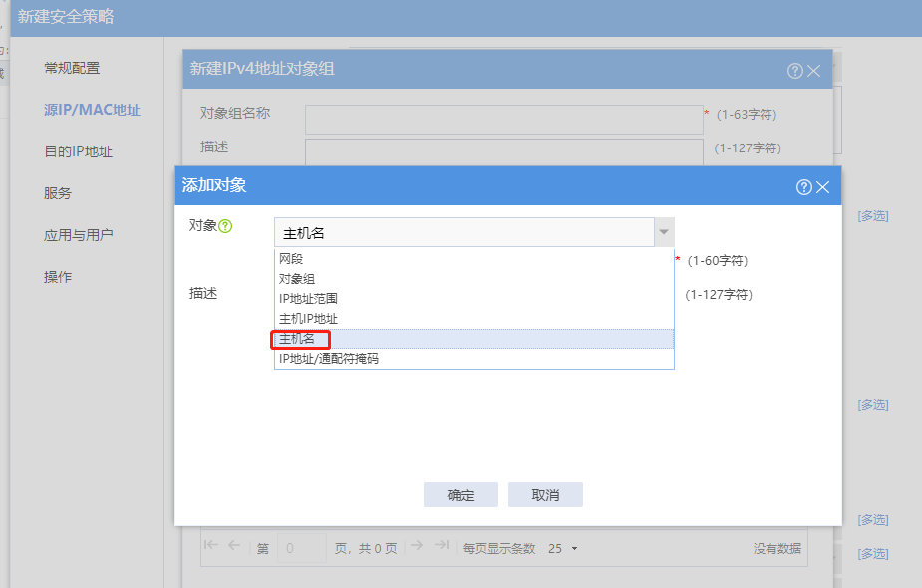The height and width of the screenshot is (588, 922).
Task: Close the 新建IPv4地址对象组 dialog
Action: [x=813, y=71]
